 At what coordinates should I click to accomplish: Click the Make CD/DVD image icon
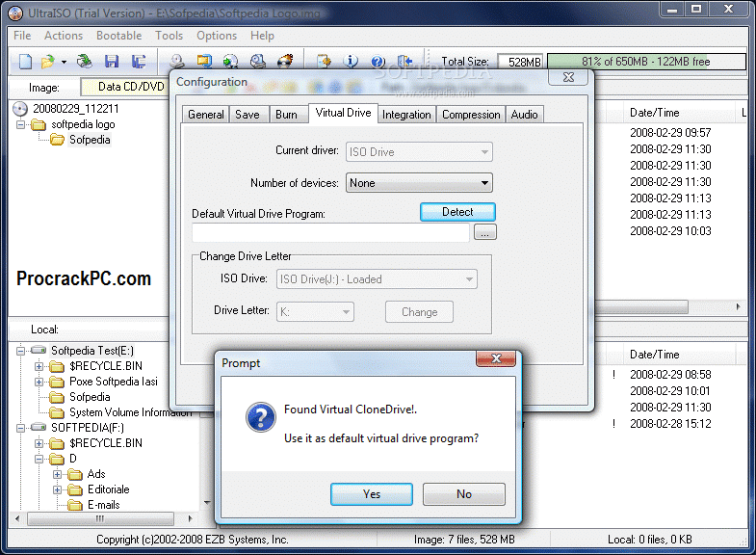pos(177,62)
